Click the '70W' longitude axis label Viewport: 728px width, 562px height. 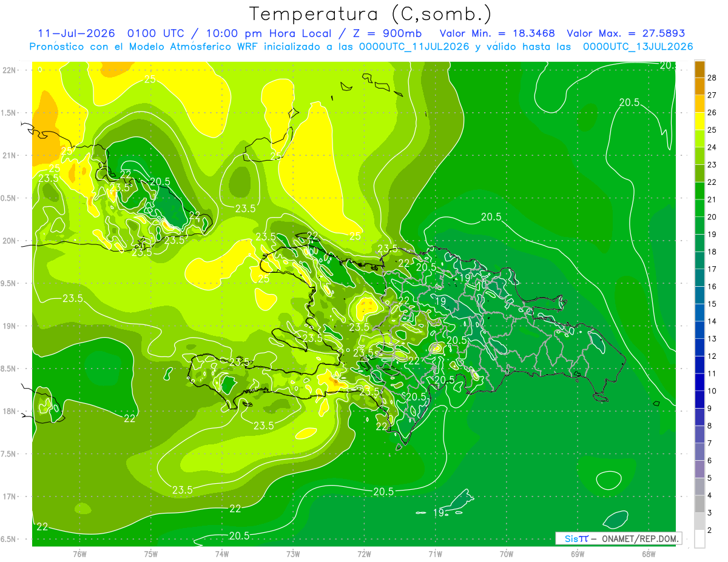506,553
